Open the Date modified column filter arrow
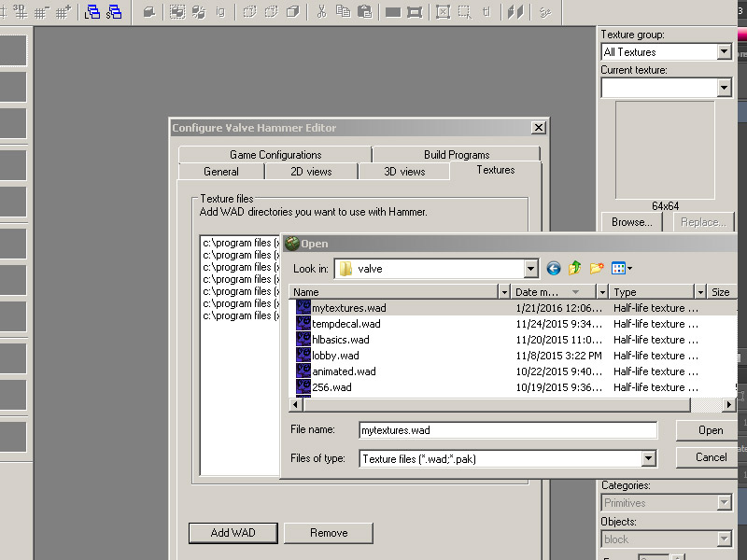 tap(602, 292)
